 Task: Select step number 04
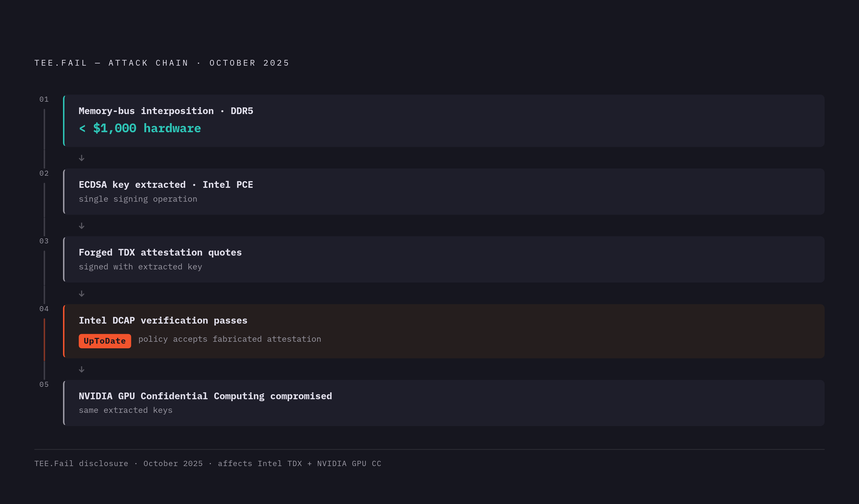44,309
